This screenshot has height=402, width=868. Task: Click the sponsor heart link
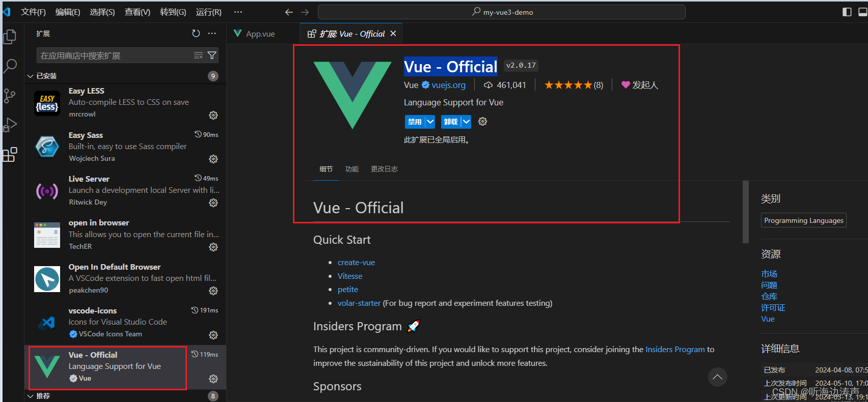pyautogui.click(x=640, y=85)
